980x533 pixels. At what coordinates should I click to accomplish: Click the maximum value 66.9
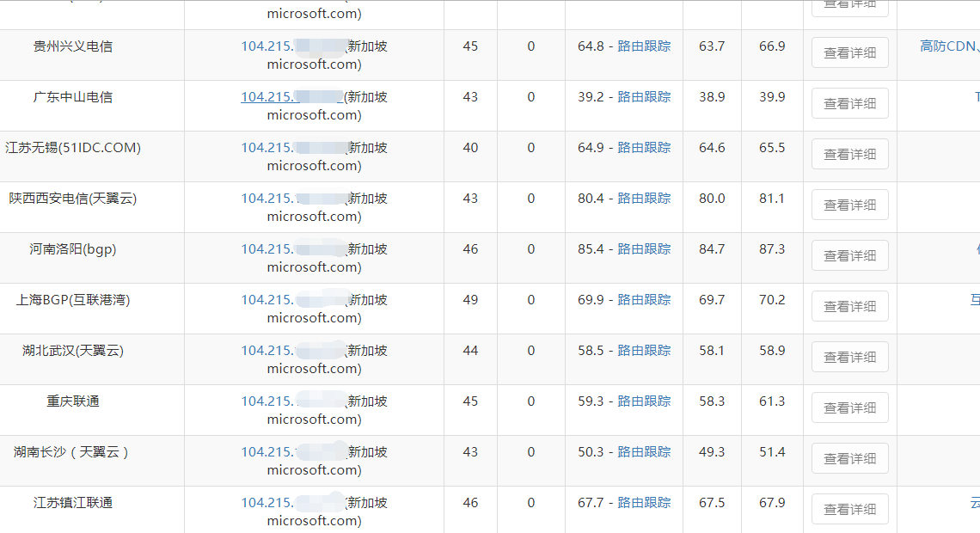pos(772,46)
